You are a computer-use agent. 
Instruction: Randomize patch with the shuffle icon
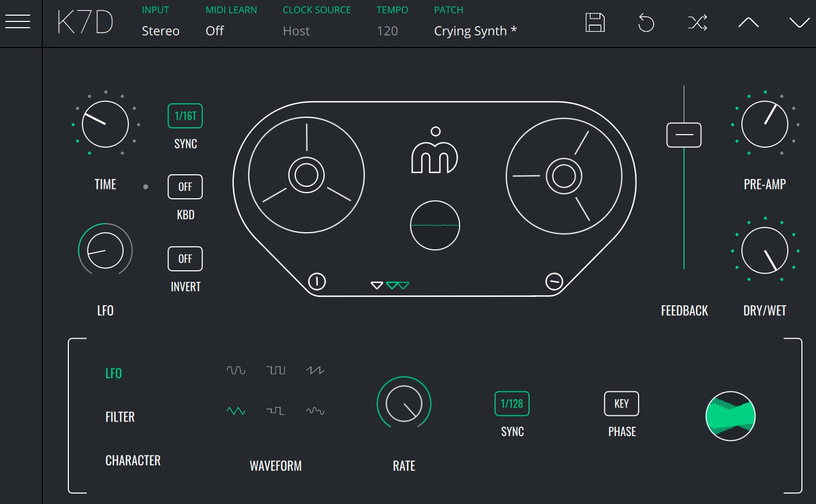click(697, 23)
